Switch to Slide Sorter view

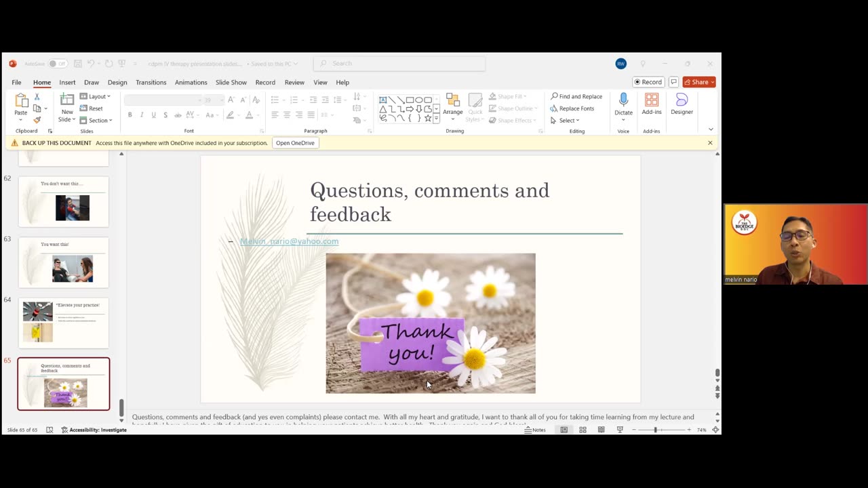click(583, 430)
